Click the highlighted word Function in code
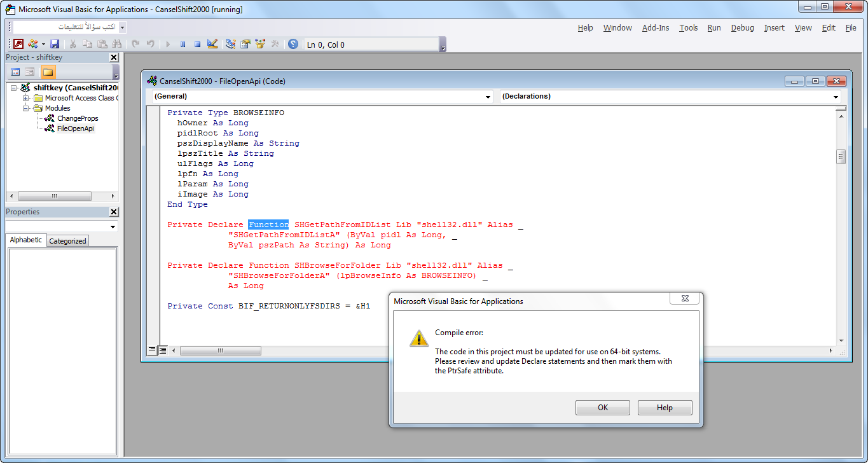 coord(268,225)
